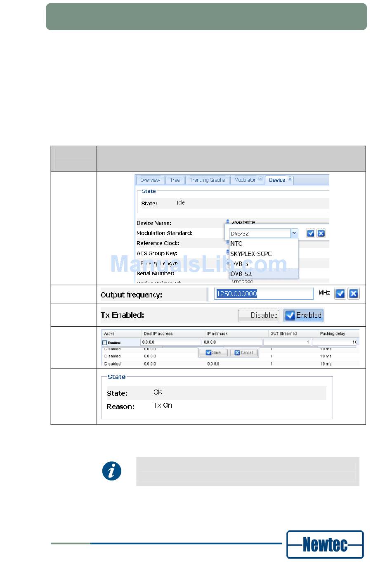Click the Reference Clock label
The width and height of the screenshot is (392, 573).
click(158, 243)
